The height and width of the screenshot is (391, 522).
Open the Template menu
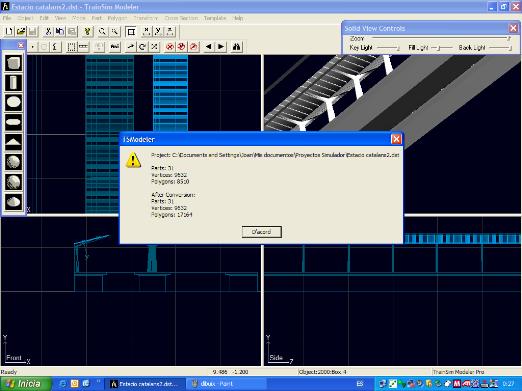(x=215, y=18)
